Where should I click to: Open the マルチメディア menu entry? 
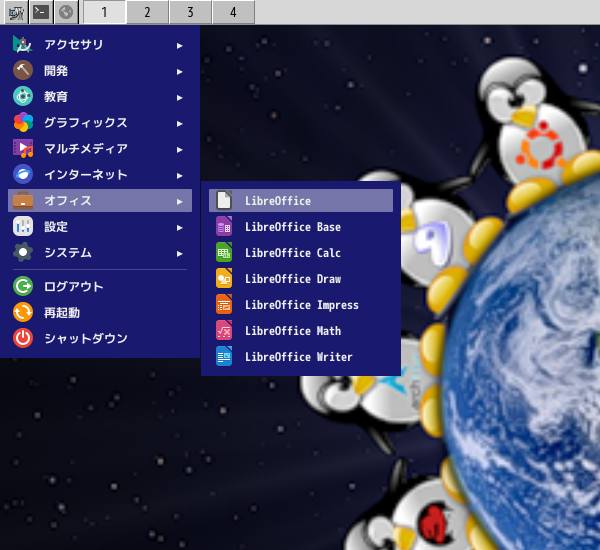click(99, 149)
